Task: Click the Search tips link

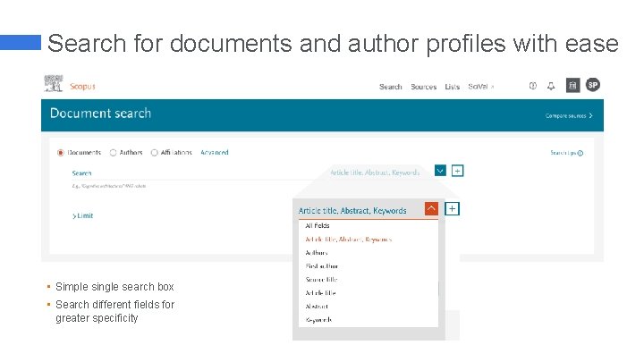Action: click(x=566, y=153)
